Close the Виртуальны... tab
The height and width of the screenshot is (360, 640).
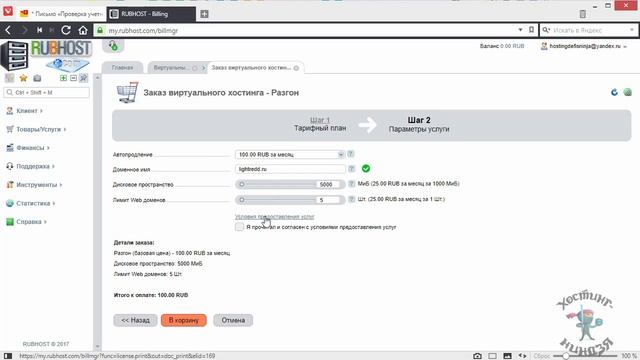(x=195, y=68)
